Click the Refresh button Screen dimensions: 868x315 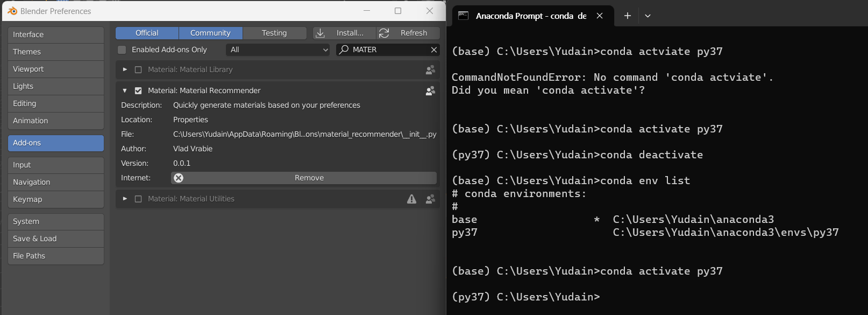tap(408, 33)
